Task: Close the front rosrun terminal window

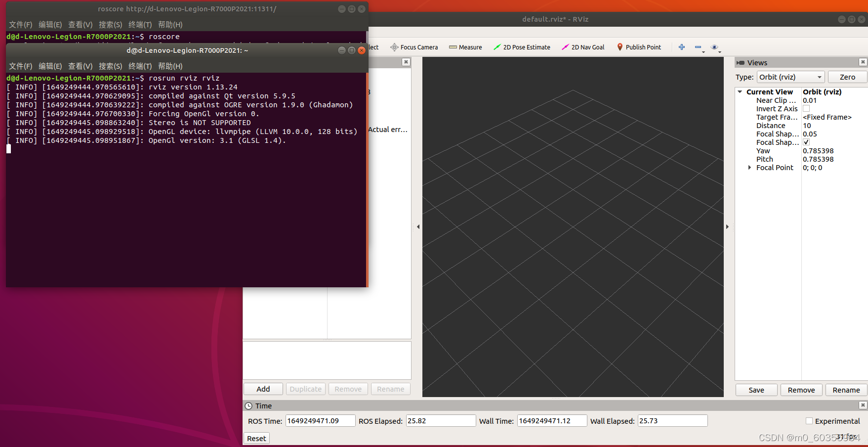Action: click(x=362, y=50)
